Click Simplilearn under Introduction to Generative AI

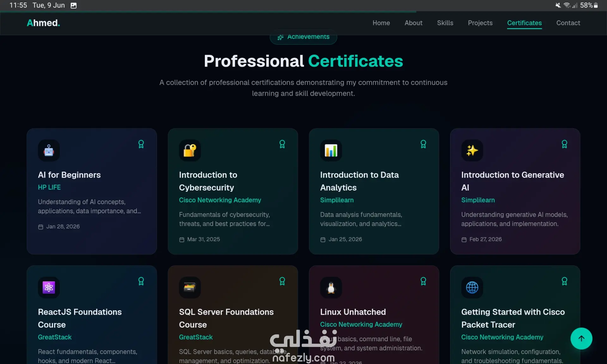coord(478,200)
